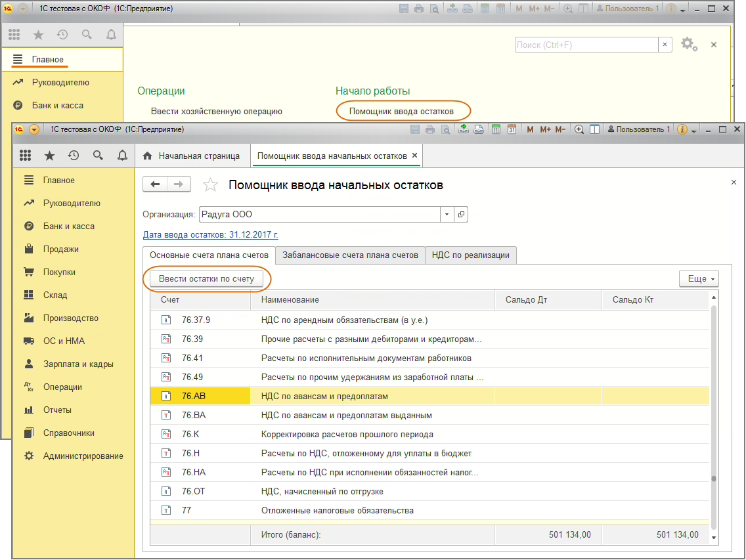Add Помощник ввода начальных остатков to favorites

[210, 184]
